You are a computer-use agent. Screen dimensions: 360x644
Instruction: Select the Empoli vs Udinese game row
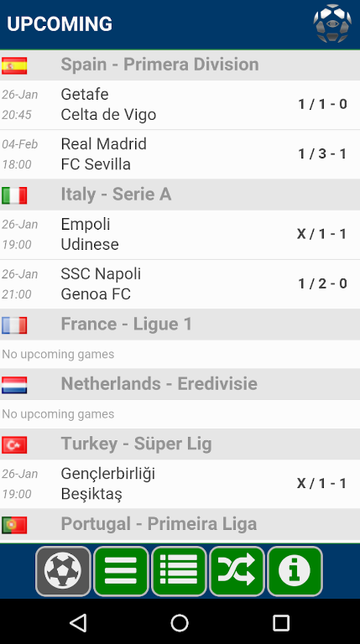tap(180, 235)
